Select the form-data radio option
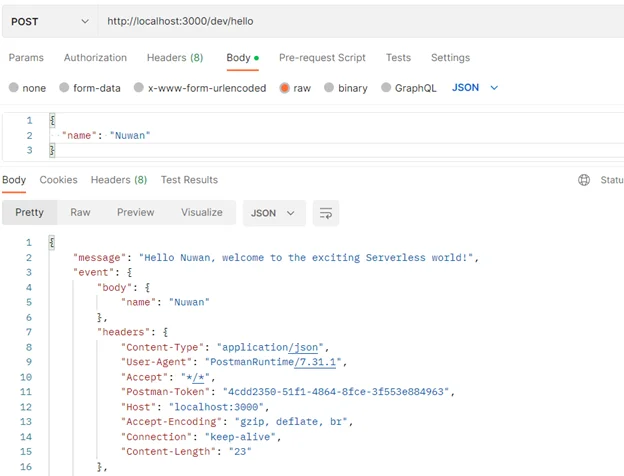The height and width of the screenshot is (476, 624). point(65,88)
